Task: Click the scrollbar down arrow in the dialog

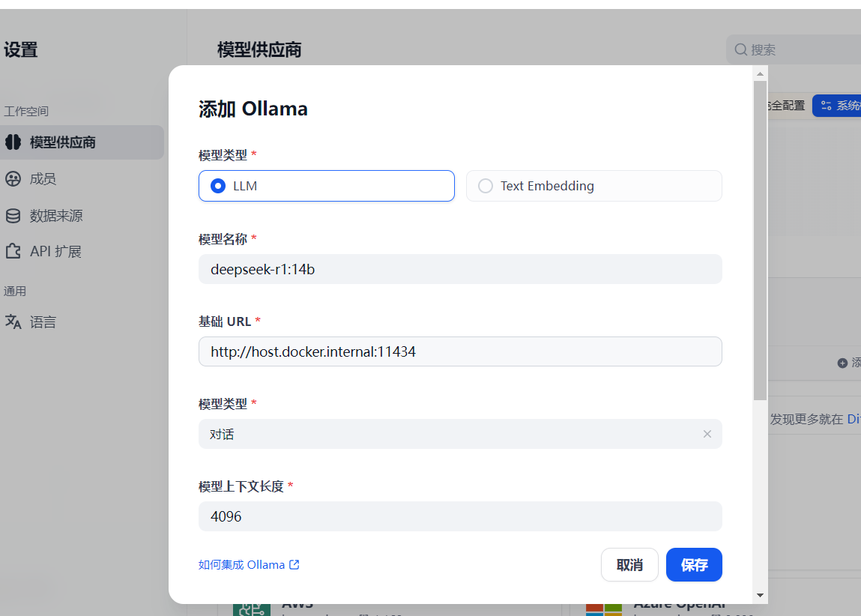Action: coord(760,595)
